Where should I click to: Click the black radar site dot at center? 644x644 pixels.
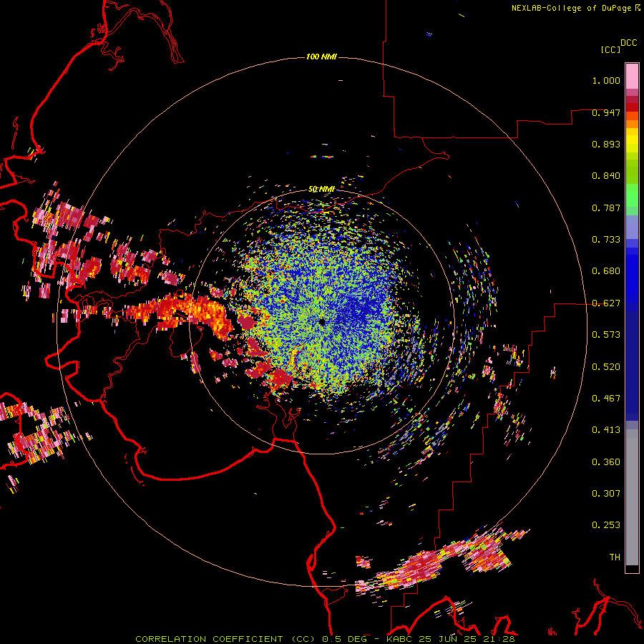pyautogui.click(x=323, y=322)
